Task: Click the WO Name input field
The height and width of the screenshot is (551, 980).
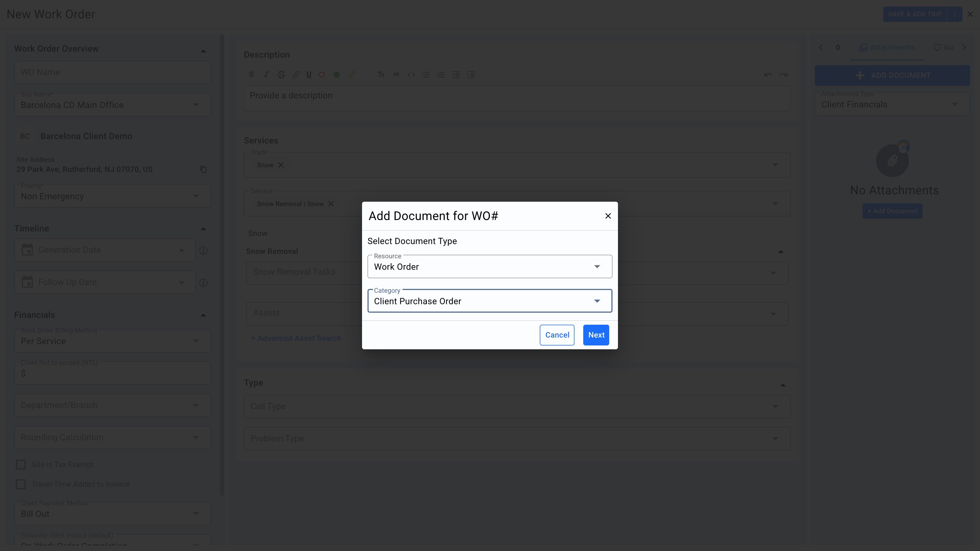Action: coord(113,72)
